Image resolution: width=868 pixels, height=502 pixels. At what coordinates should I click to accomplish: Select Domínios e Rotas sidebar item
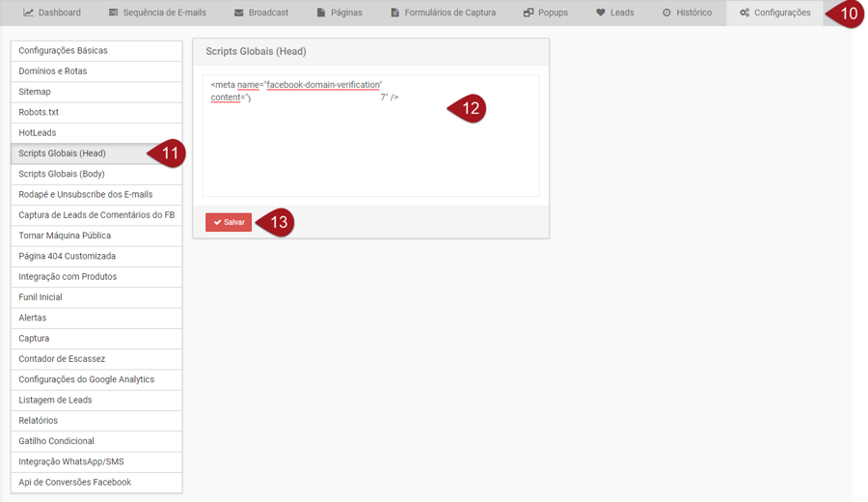pos(96,71)
